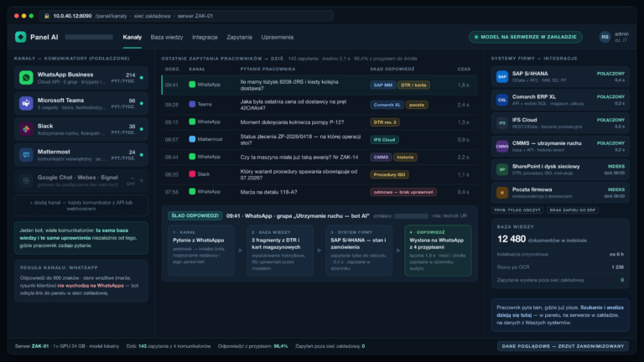Click the WhatsApp marker in 08:44 row
This screenshot has width=644, height=362.
(192, 157)
